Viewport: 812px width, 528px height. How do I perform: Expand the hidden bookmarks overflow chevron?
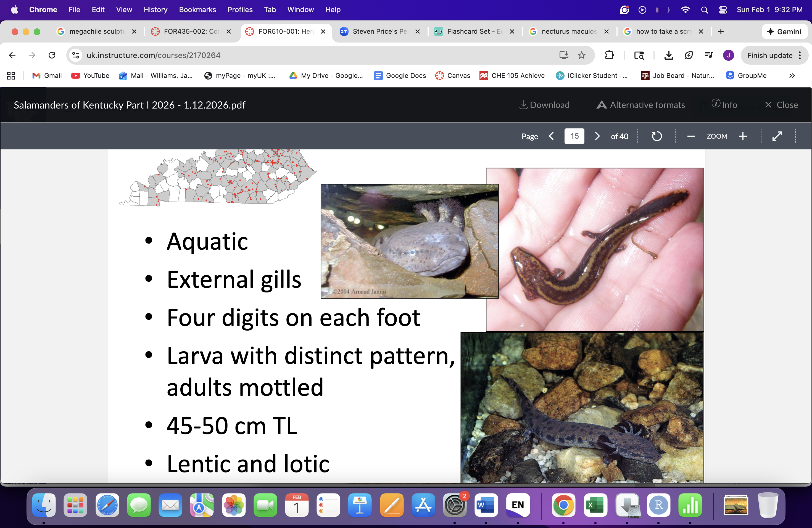pyautogui.click(x=792, y=76)
